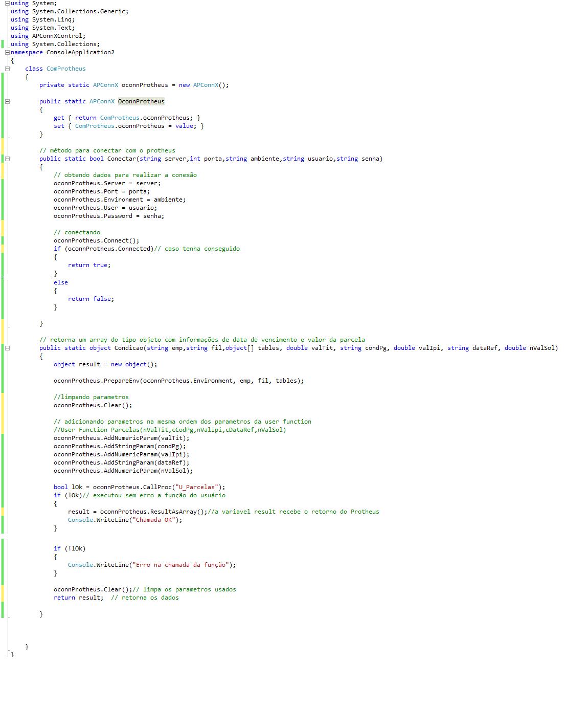Click 'AddNumericParam(valTit);' line
The width and height of the screenshot is (565, 728).
[121, 438]
